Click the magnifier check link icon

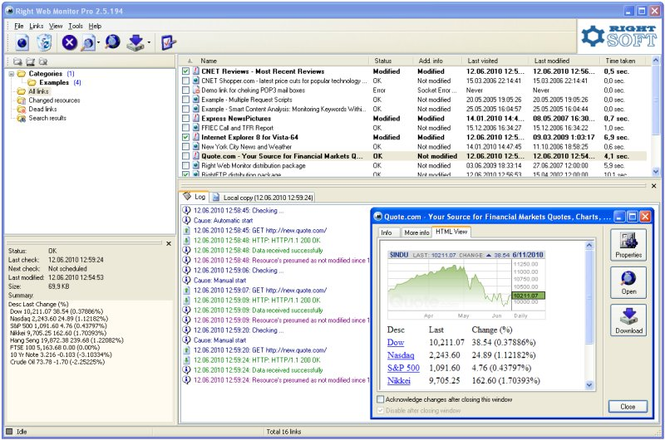point(88,43)
